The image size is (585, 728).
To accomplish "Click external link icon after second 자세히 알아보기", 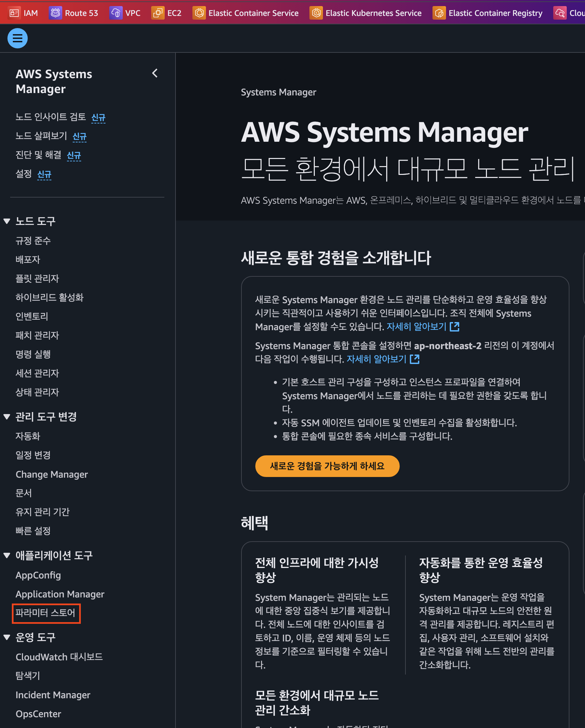I will [x=415, y=359].
